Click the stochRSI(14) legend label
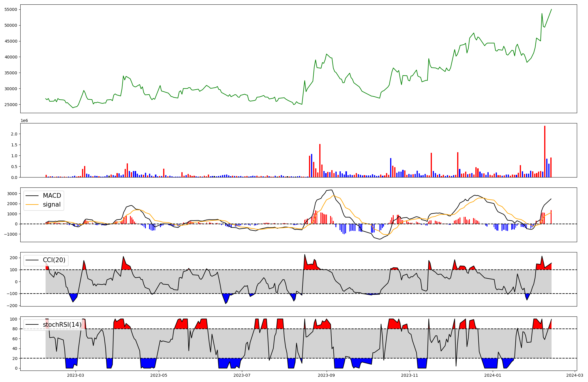The image size is (588, 382). [62, 325]
